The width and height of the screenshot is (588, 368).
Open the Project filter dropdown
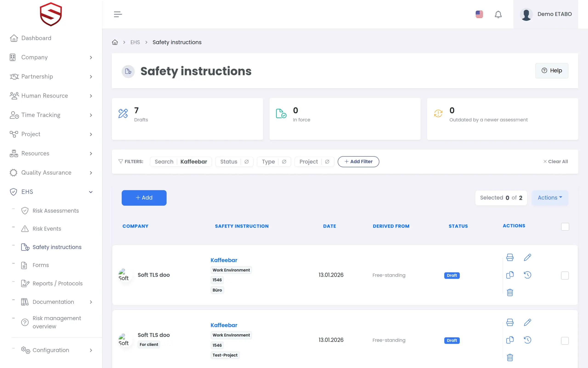point(314,162)
